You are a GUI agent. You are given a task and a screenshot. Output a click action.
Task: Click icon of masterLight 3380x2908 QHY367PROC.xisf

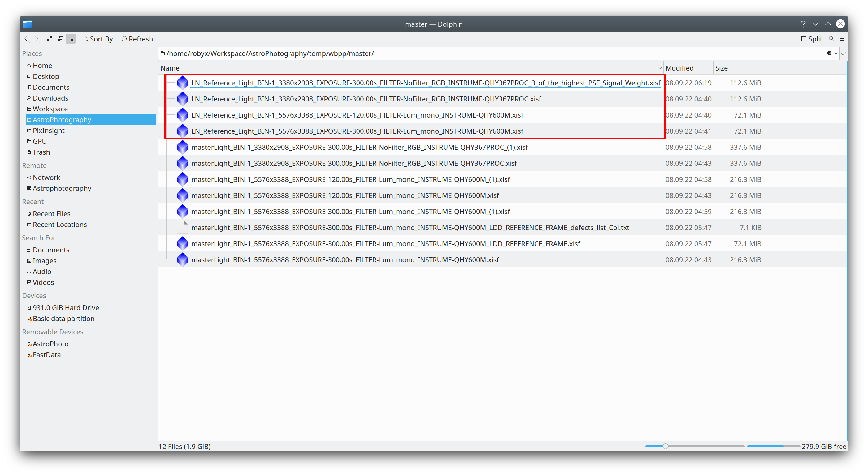(x=183, y=163)
